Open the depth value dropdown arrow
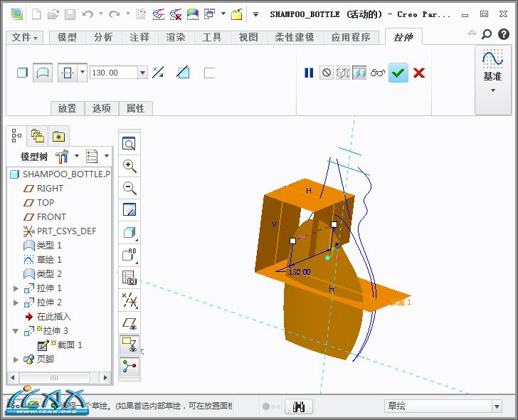 click(x=143, y=73)
